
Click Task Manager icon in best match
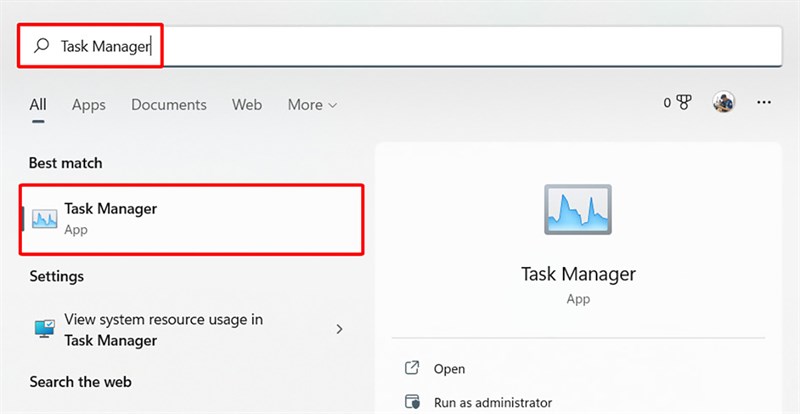[x=44, y=218]
